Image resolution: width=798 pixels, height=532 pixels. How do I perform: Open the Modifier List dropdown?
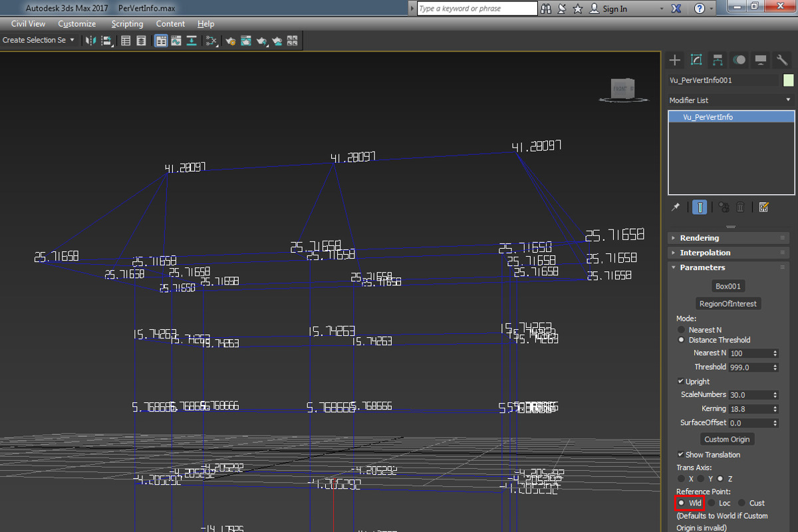(x=731, y=100)
